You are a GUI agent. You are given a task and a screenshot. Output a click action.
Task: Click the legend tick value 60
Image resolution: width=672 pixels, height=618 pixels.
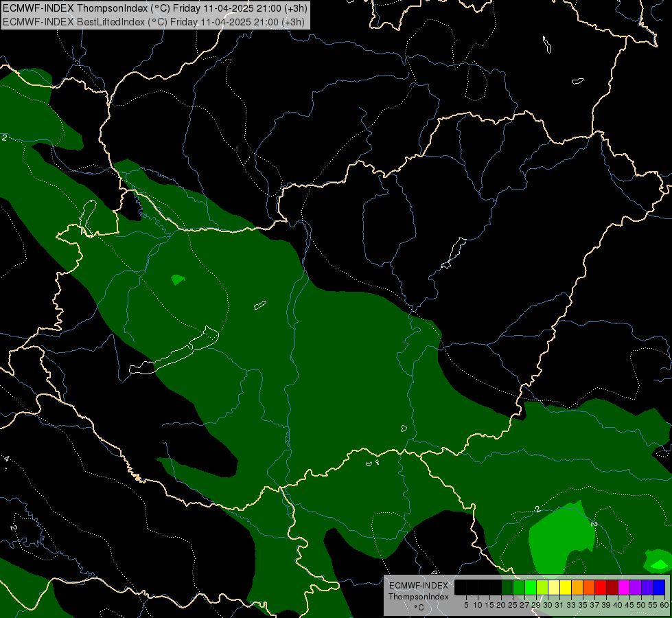pyautogui.click(x=664, y=605)
